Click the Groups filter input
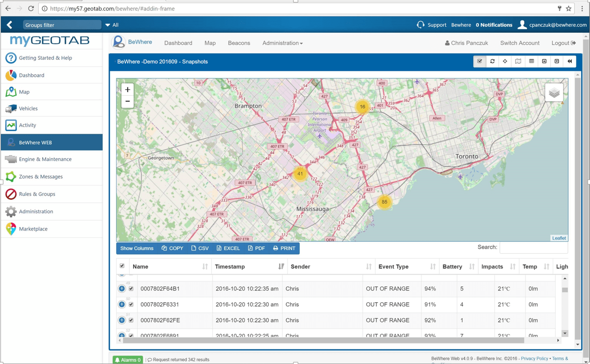This screenshot has width=590, height=364. pos(62,25)
